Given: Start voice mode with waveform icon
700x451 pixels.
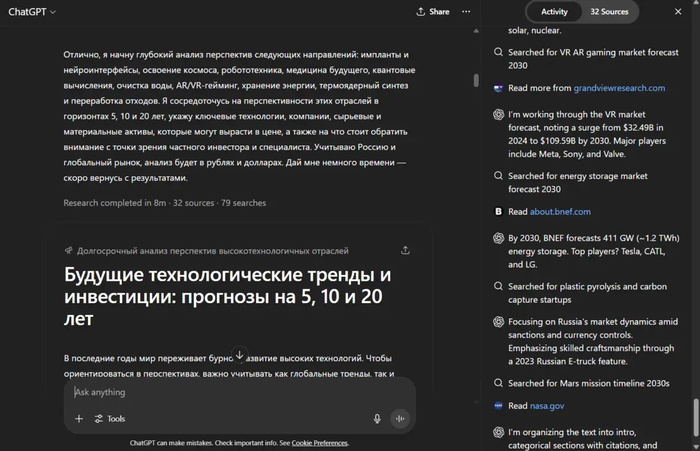Looking at the screenshot, I should tap(400, 419).
